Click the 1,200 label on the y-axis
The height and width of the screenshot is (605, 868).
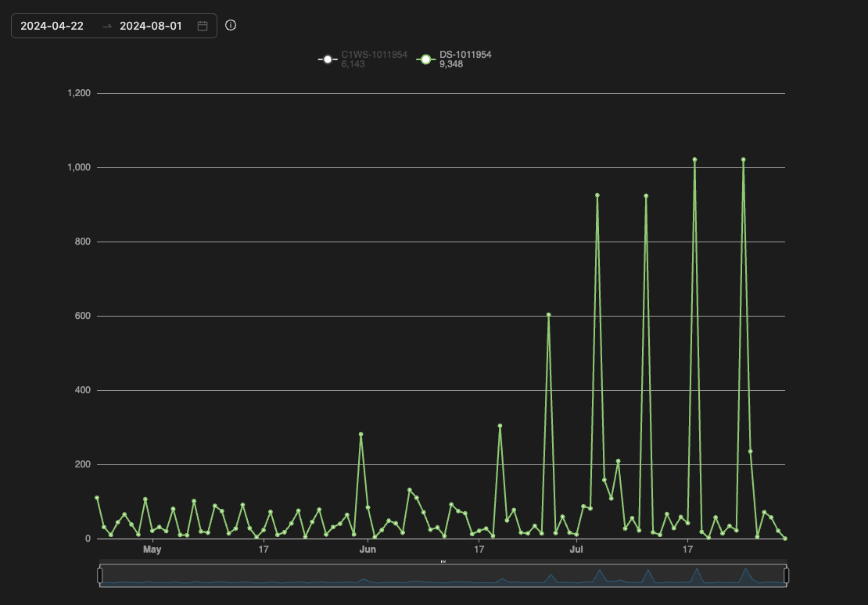point(80,93)
